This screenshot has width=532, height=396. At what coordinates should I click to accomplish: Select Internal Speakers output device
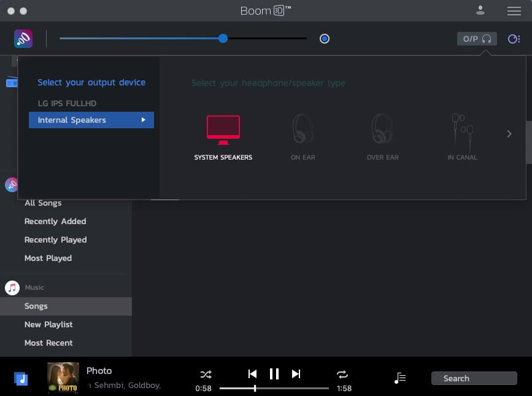tap(91, 120)
